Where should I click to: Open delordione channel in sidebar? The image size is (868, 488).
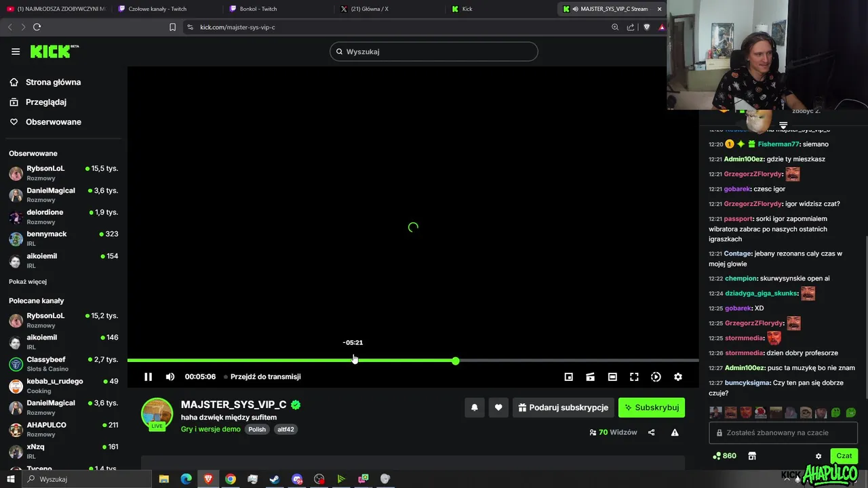click(x=64, y=217)
